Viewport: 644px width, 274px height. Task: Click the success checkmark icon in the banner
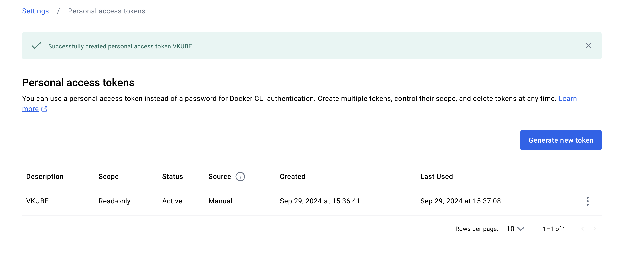click(x=36, y=46)
